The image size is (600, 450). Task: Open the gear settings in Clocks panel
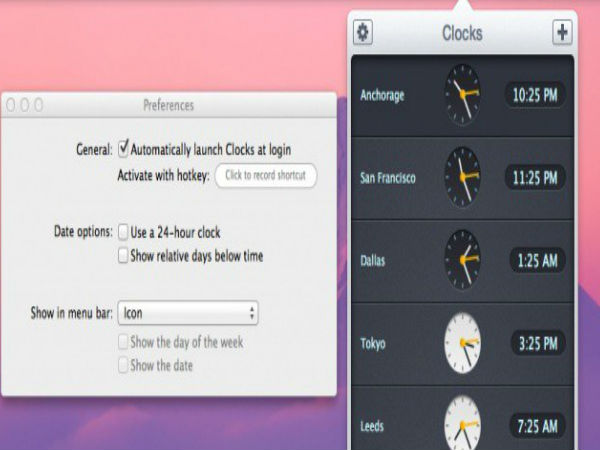[x=363, y=33]
